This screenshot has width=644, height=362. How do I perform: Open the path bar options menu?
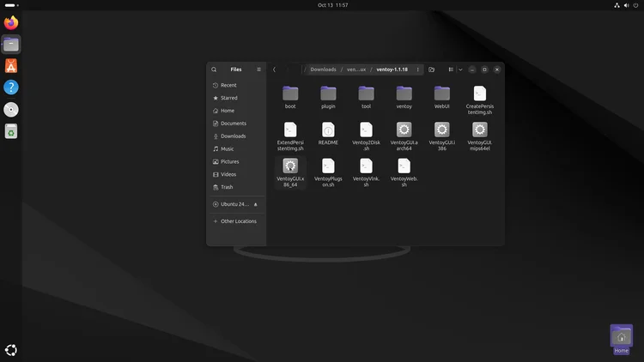click(417, 69)
